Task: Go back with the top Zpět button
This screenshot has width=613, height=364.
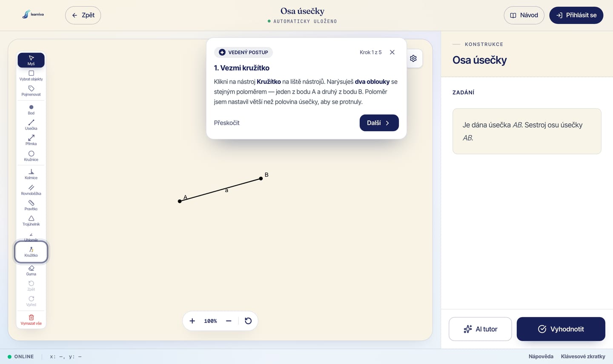Action: pos(83,15)
